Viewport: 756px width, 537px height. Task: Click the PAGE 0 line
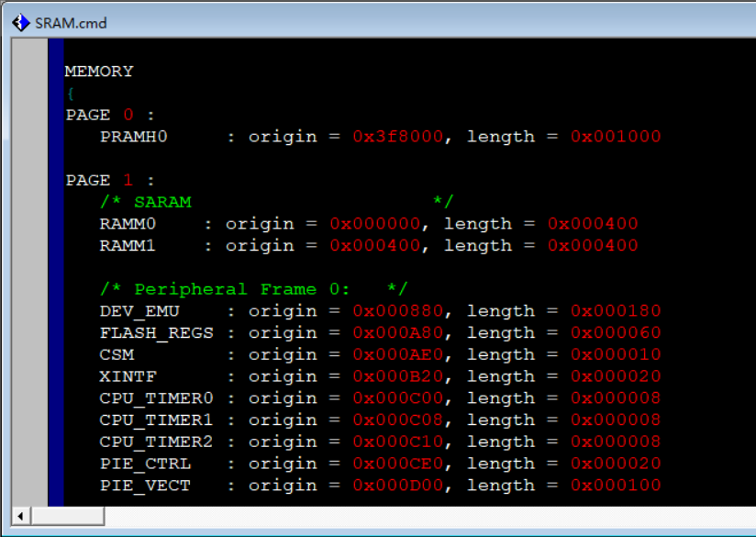pos(110,115)
